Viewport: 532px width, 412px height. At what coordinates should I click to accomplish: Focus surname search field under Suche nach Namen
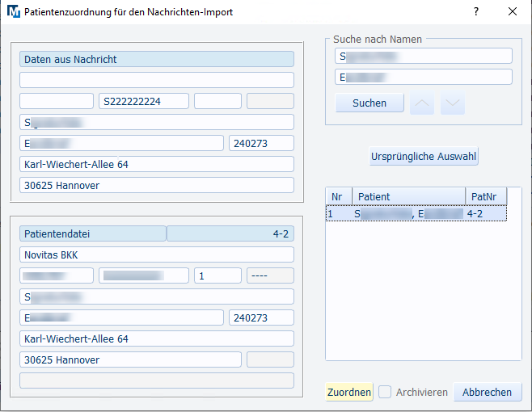tap(424, 56)
